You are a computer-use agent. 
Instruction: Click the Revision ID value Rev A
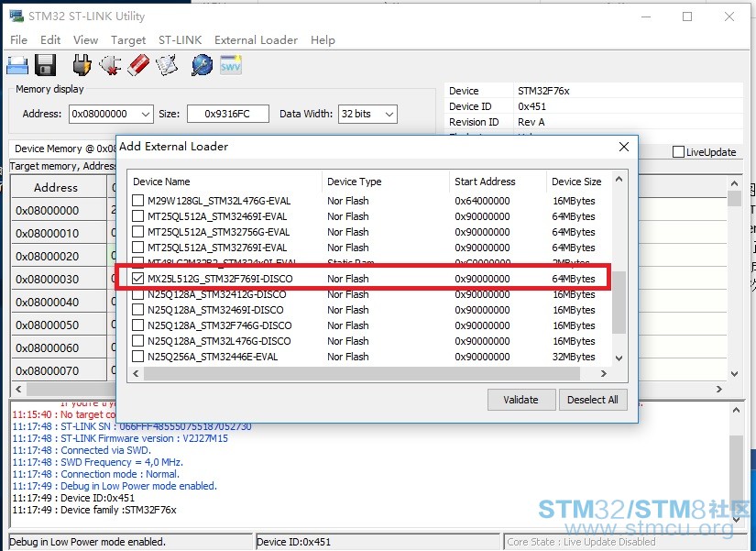531,122
